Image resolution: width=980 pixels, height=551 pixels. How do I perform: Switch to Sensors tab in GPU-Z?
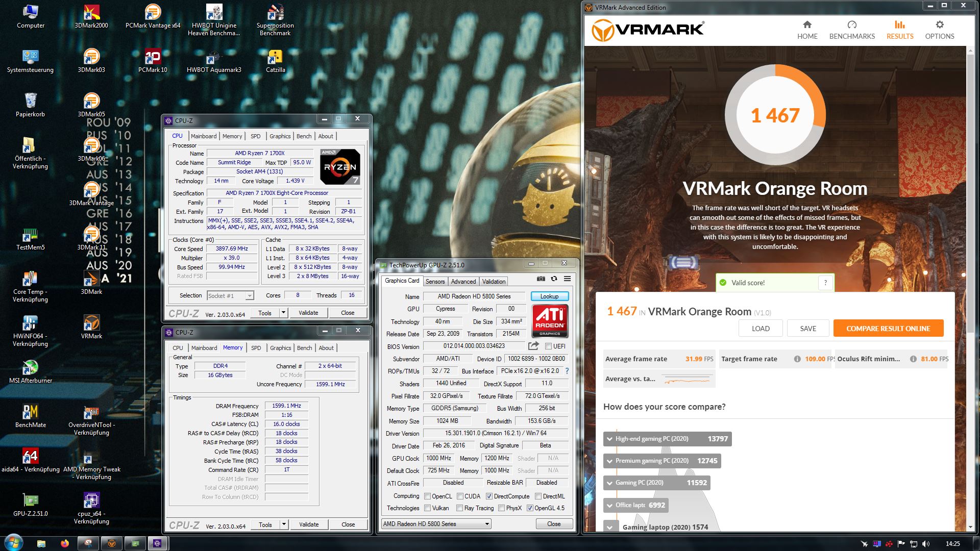[435, 282]
